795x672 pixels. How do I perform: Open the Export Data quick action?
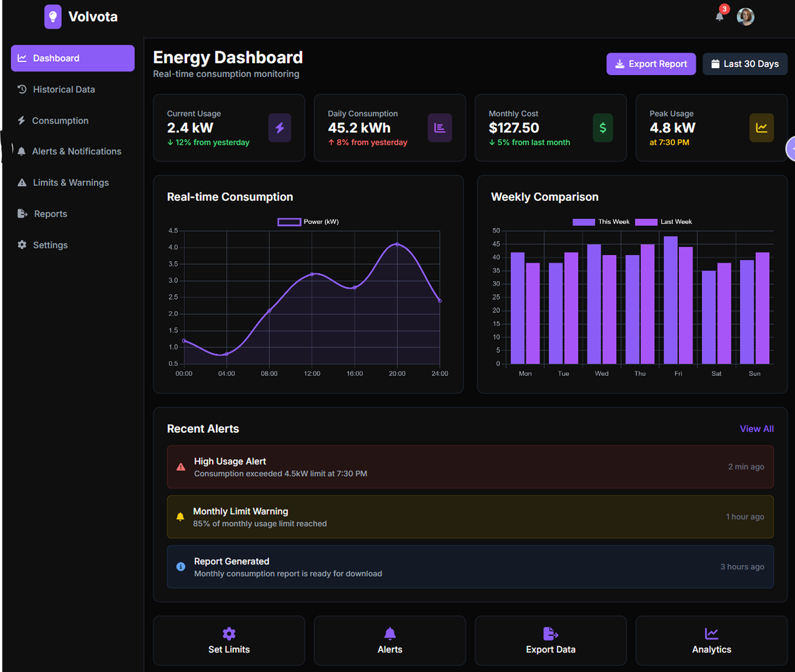click(551, 641)
